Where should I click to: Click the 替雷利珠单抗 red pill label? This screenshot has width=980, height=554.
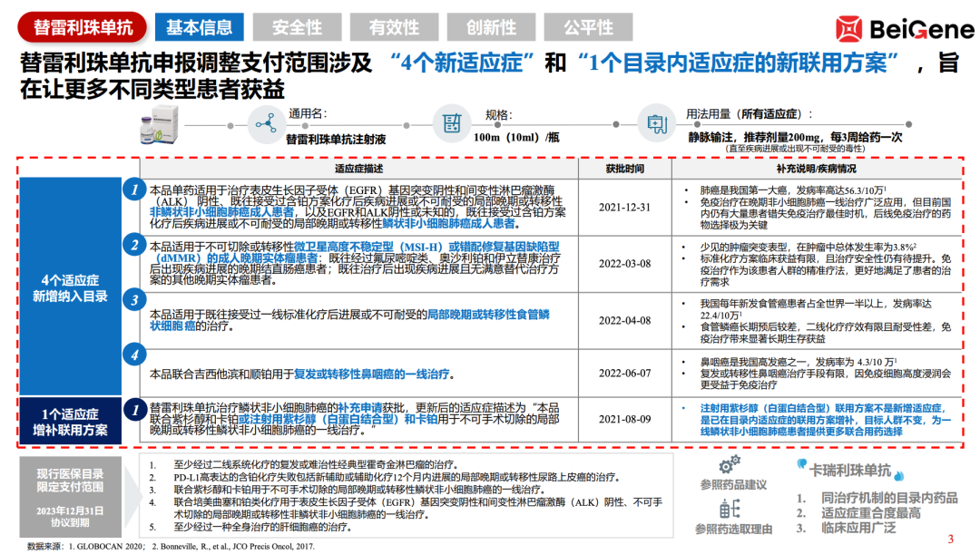tap(83, 27)
